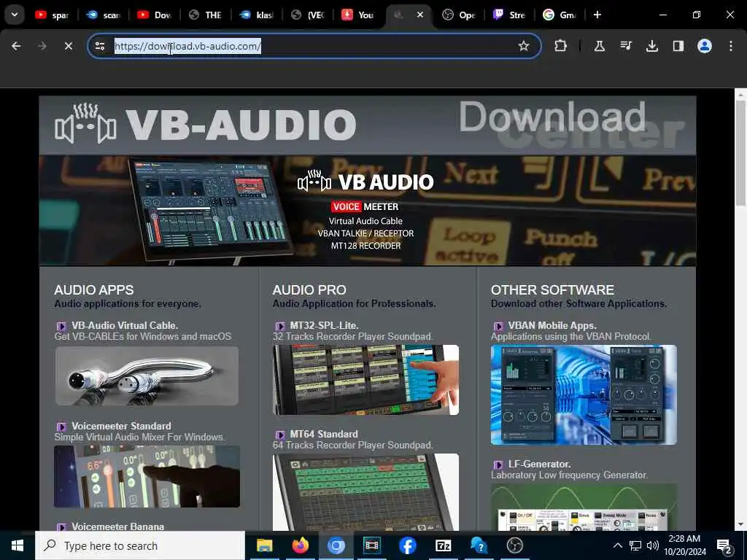Click the LF-Generator preview image
Screen dimensions: 747x560
click(x=584, y=507)
